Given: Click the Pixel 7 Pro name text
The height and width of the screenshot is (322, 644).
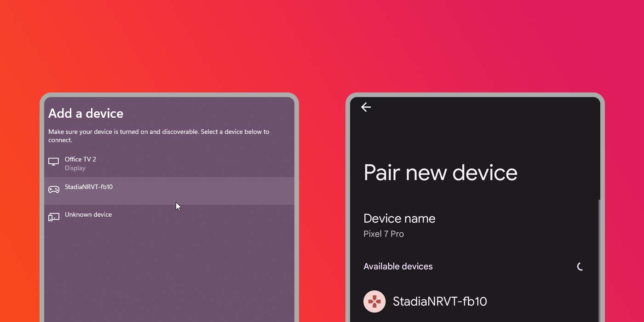Looking at the screenshot, I should tap(384, 234).
